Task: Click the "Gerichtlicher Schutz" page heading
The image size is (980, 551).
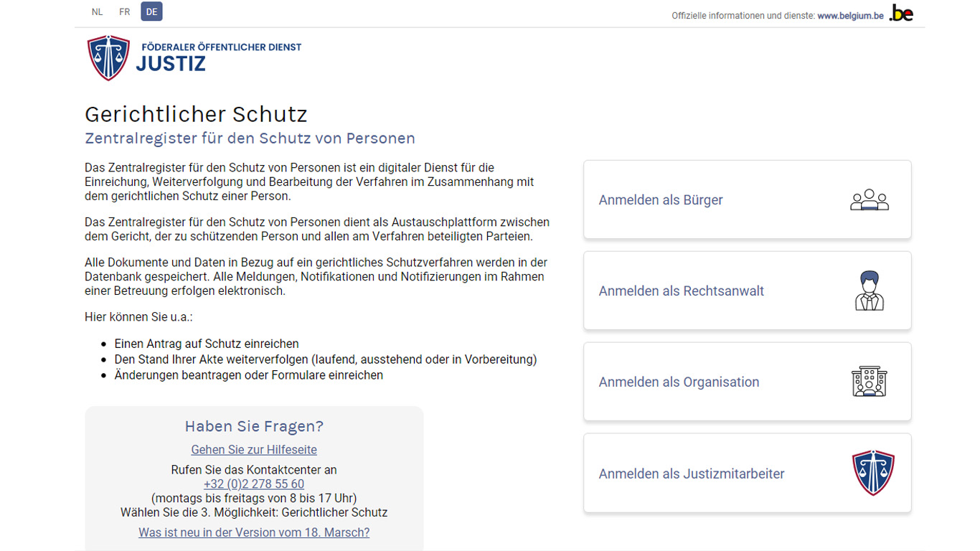Action: 196,114
